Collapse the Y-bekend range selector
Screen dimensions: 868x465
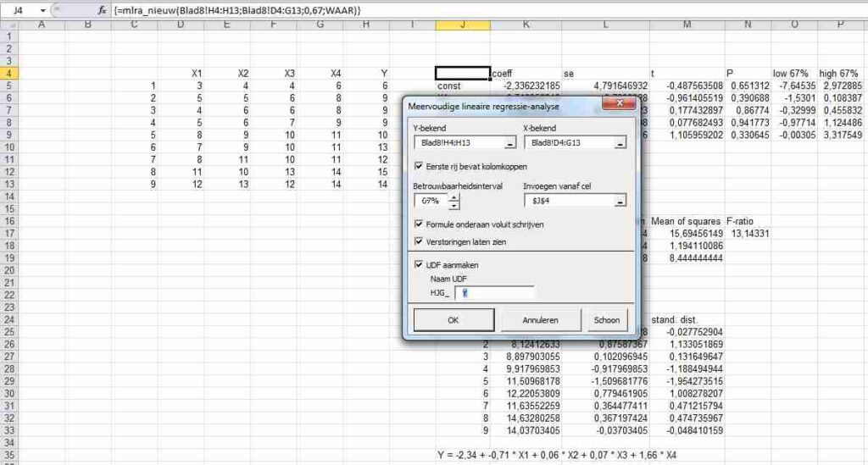[508, 142]
